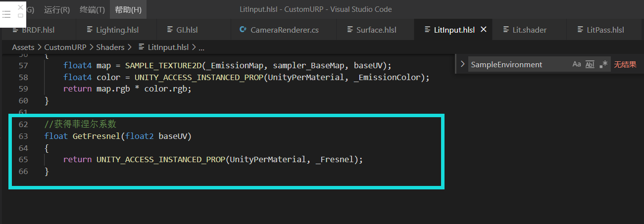Switch to the BRDF.hlsl tab
This screenshot has width=644, height=224.
click(x=38, y=30)
